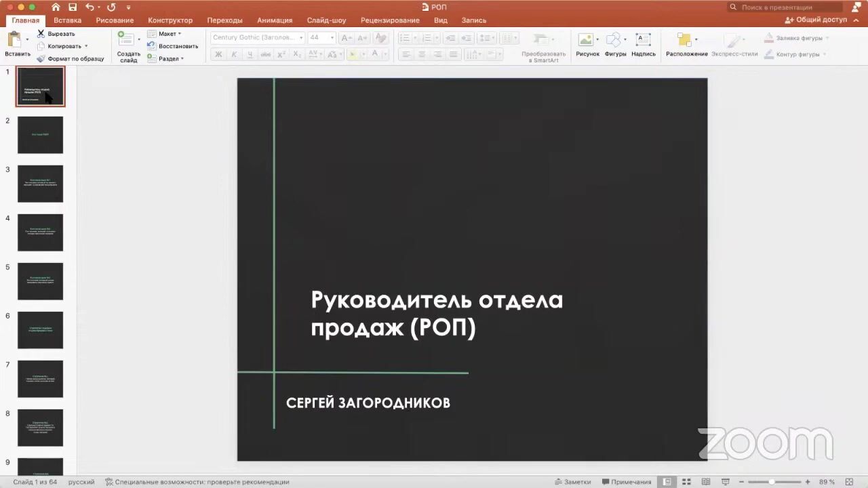
Task: Center align text
Action: (x=422, y=54)
